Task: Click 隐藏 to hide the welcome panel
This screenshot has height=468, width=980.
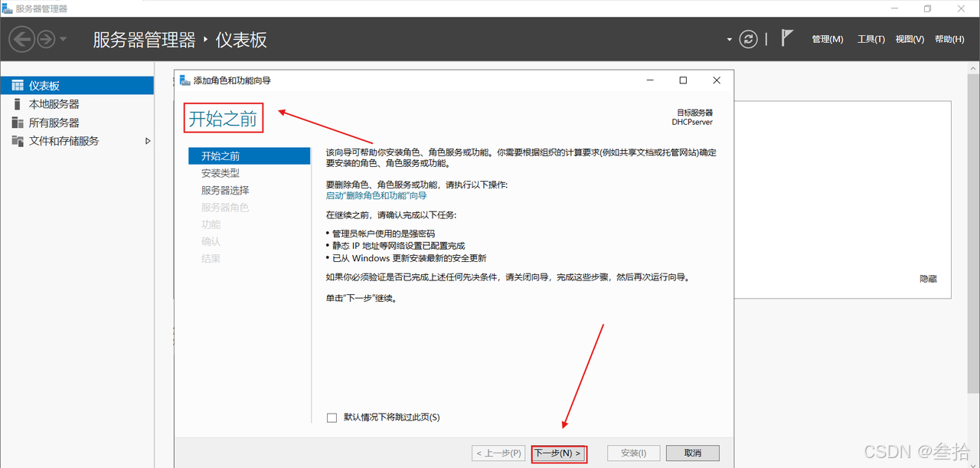Action: pos(928,280)
